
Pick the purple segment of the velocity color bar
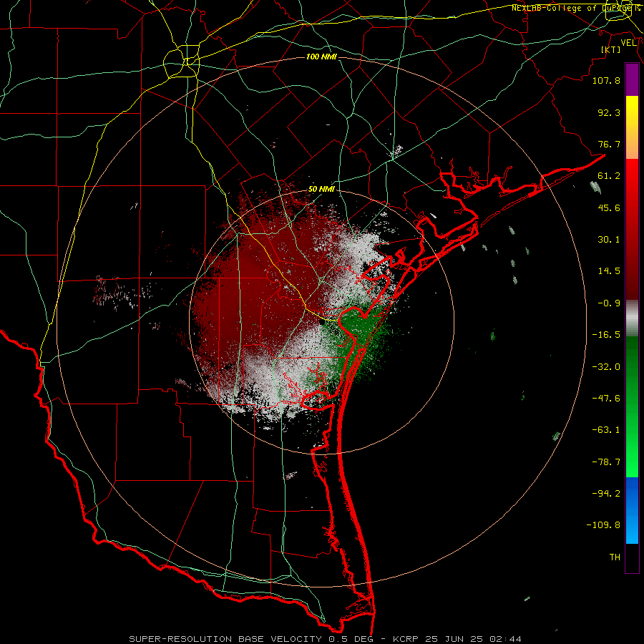coord(632,80)
